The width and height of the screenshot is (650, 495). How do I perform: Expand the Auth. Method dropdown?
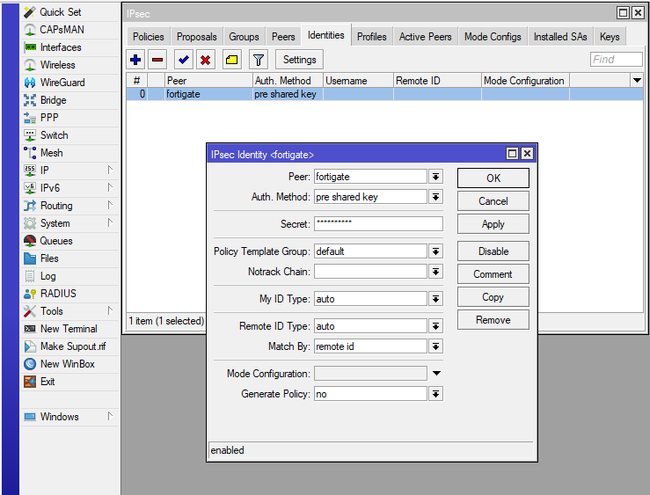pyautogui.click(x=436, y=197)
